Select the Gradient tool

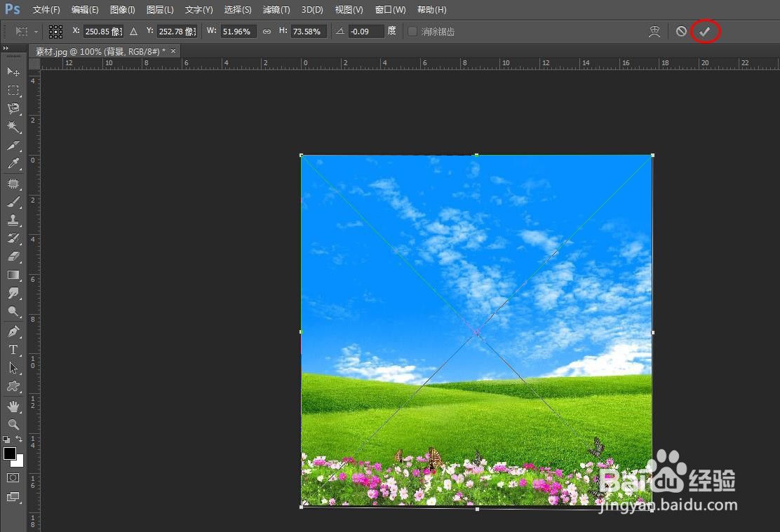13,275
